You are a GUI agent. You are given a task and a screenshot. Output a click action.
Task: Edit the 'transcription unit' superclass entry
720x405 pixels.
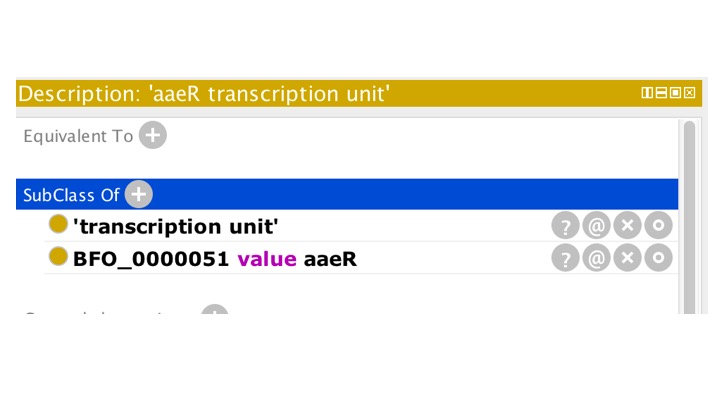[658, 226]
